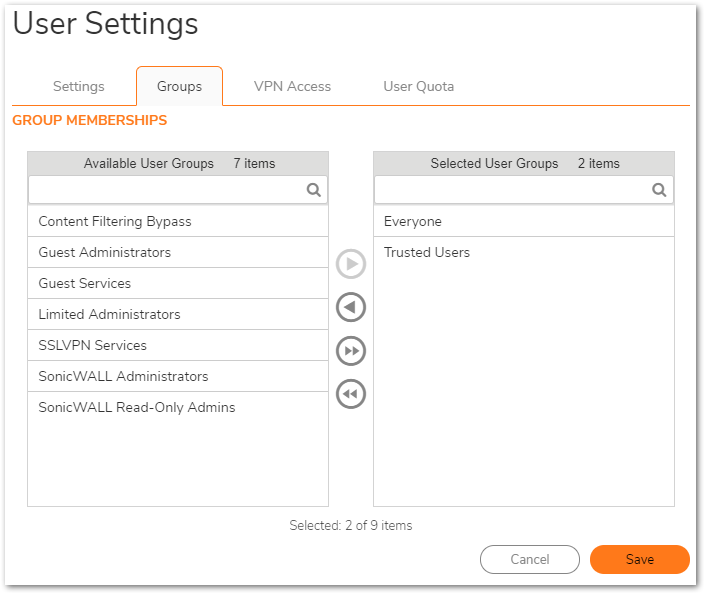The width and height of the screenshot is (705, 594).
Task: Go to the User Quota tab
Action: pyautogui.click(x=418, y=86)
